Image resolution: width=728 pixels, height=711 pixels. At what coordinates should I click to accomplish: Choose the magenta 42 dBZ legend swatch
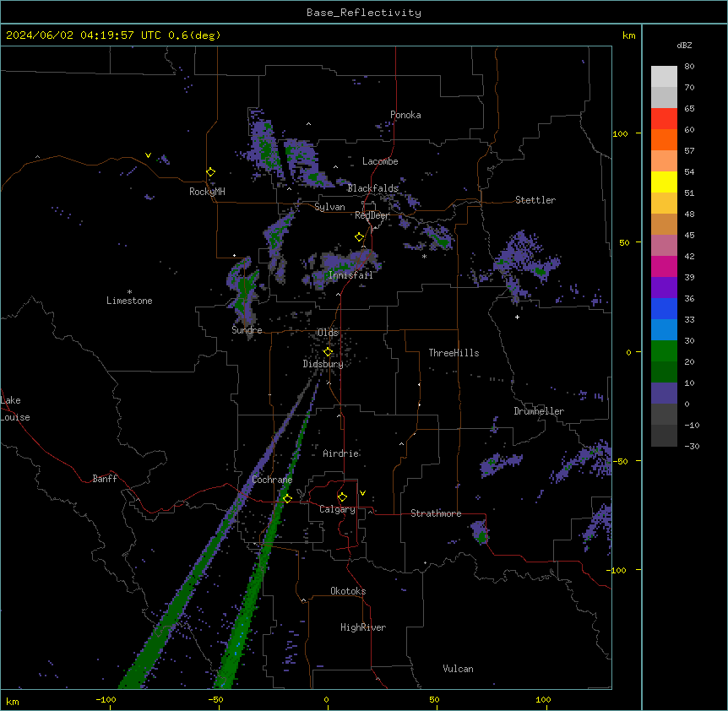(x=664, y=266)
